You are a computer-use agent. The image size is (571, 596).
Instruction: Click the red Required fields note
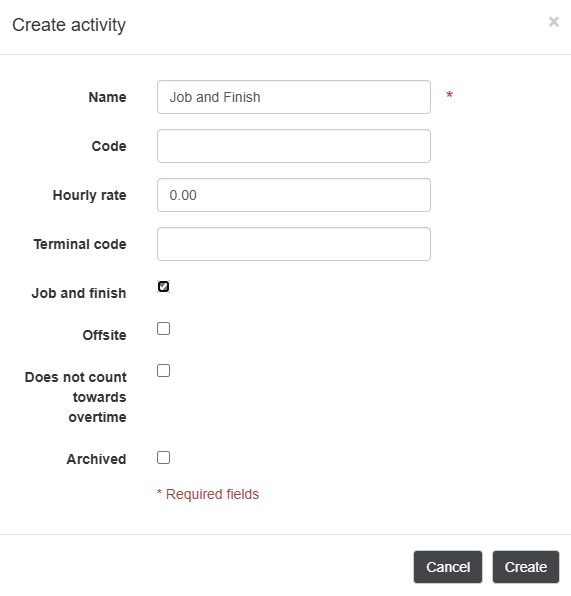pyautogui.click(x=208, y=494)
